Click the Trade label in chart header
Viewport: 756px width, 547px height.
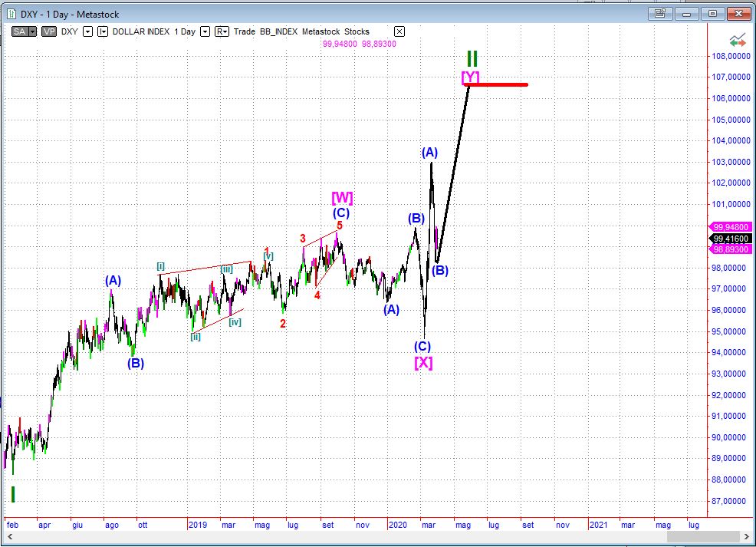pos(245,31)
